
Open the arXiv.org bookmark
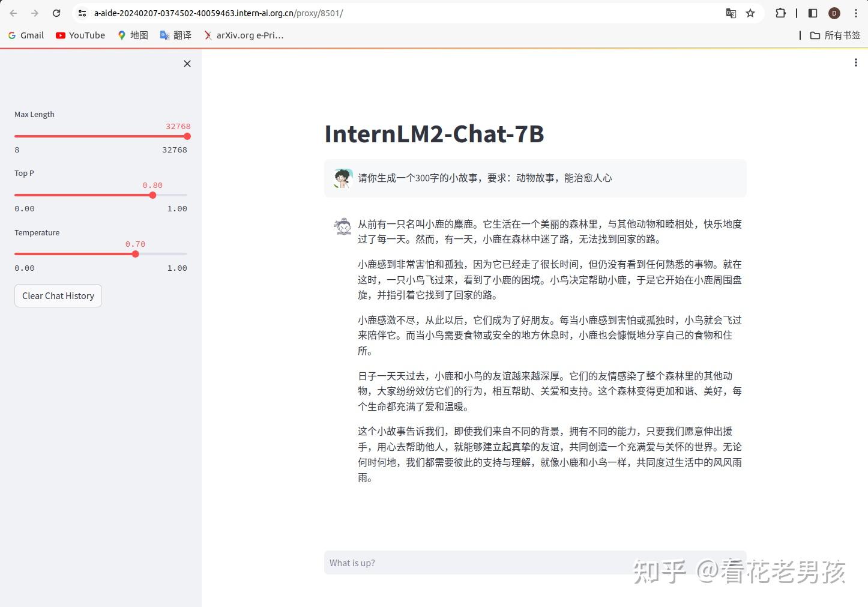tap(243, 35)
